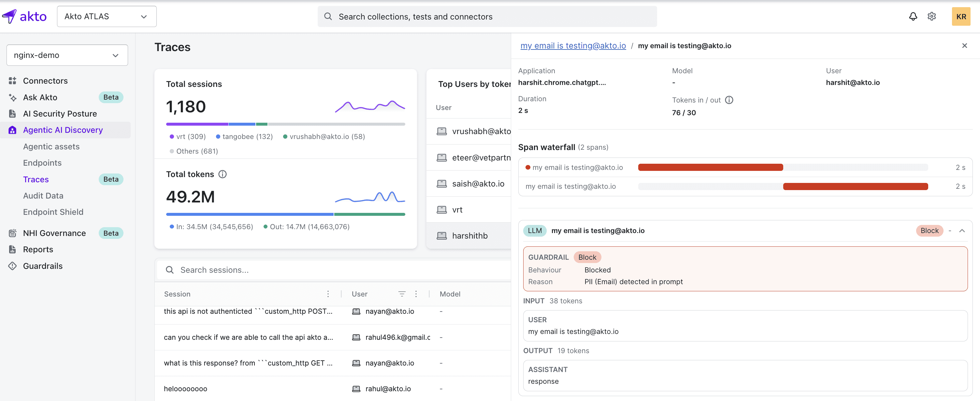Open Ask Akto in the sidebar
Viewport: 980px width, 401px height.
40,97
